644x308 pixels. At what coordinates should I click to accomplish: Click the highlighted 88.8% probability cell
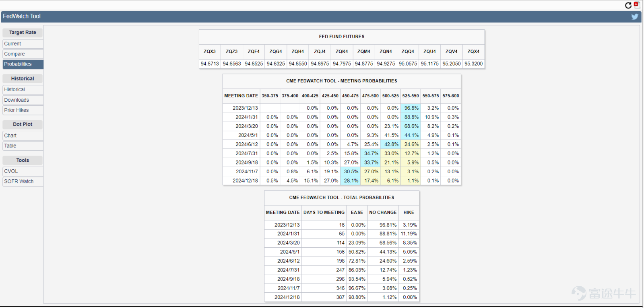[x=411, y=117]
